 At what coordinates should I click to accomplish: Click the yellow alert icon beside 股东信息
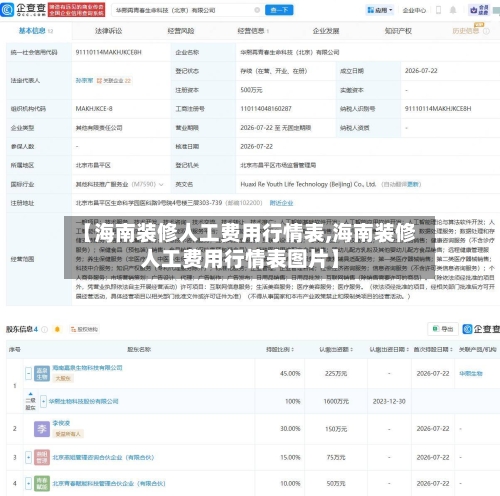57,329
